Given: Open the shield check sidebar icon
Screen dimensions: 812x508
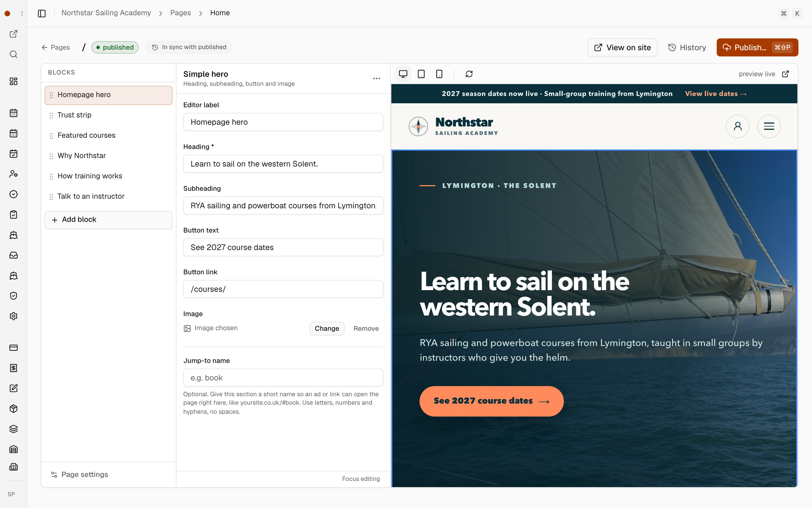Looking at the screenshot, I should point(14,296).
